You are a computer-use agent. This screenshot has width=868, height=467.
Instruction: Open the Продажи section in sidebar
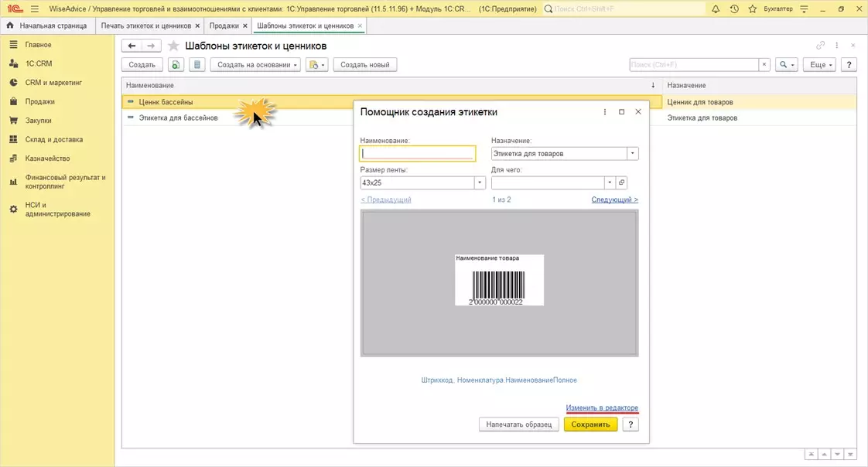[x=39, y=101]
